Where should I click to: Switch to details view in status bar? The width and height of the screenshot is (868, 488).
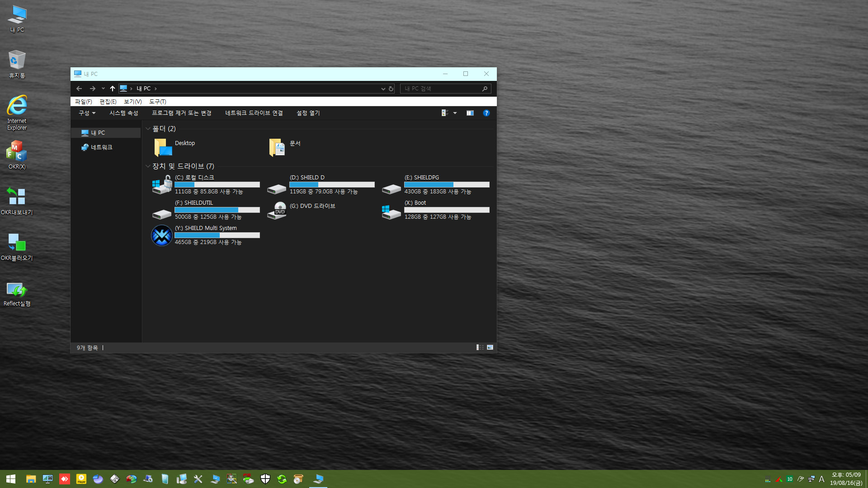tap(480, 347)
